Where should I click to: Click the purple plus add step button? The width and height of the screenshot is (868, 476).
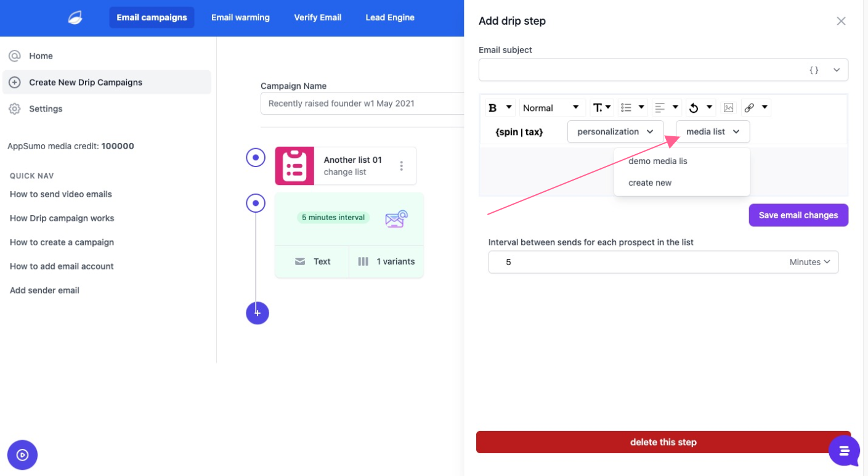point(258,313)
